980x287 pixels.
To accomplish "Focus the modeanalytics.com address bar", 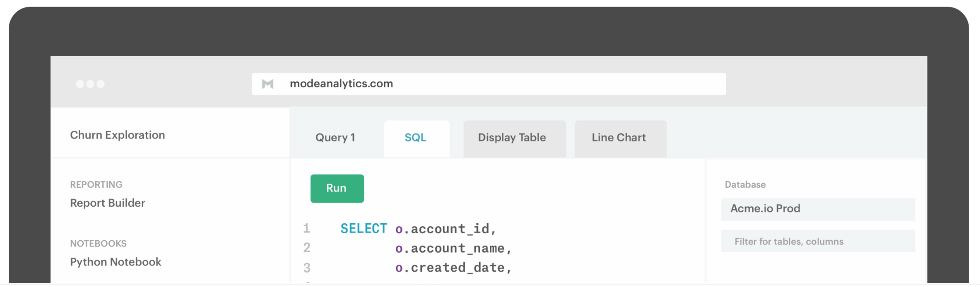I will click(x=489, y=84).
